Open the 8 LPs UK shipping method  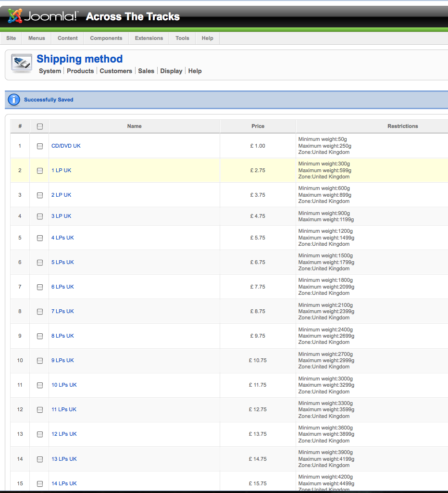[x=62, y=336]
